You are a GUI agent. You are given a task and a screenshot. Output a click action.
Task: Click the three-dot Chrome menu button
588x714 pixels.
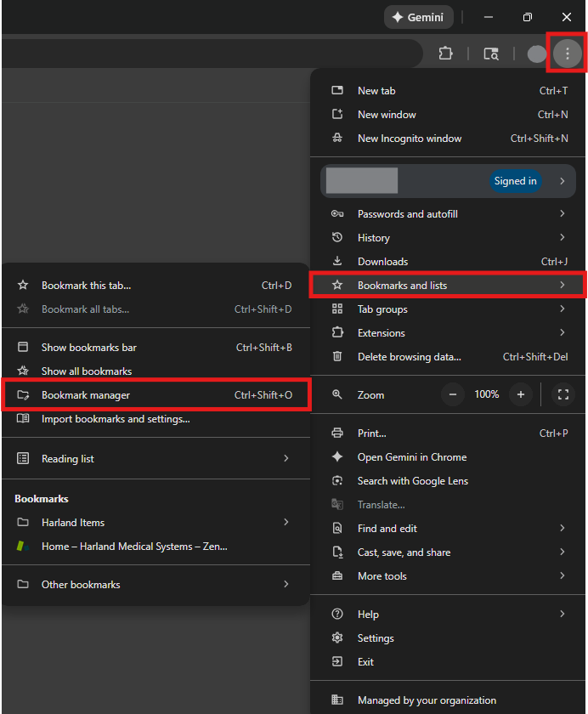567,54
